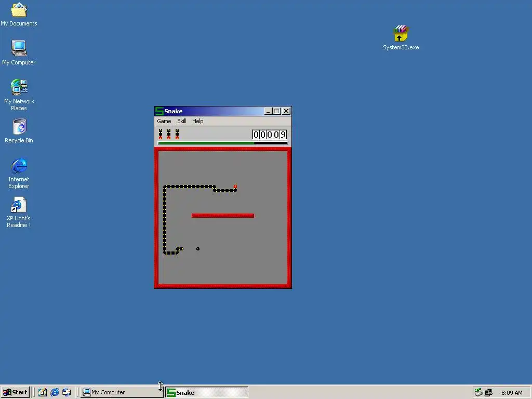The image size is (532, 399).
Task: Select the System32.exe archive icon
Action: pos(401,37)
